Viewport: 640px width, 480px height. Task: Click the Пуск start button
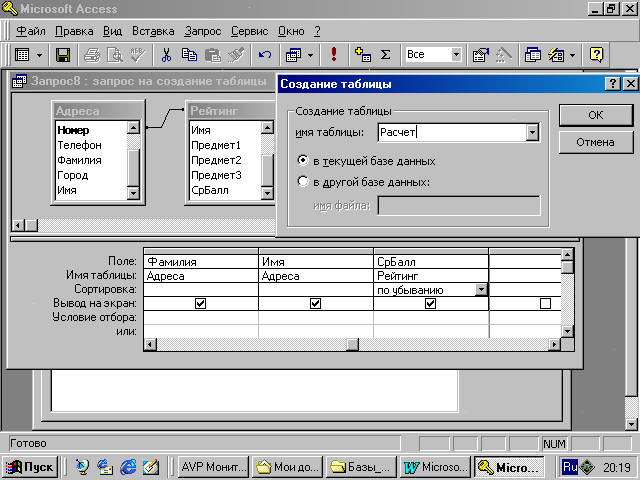tap(31, 467)
